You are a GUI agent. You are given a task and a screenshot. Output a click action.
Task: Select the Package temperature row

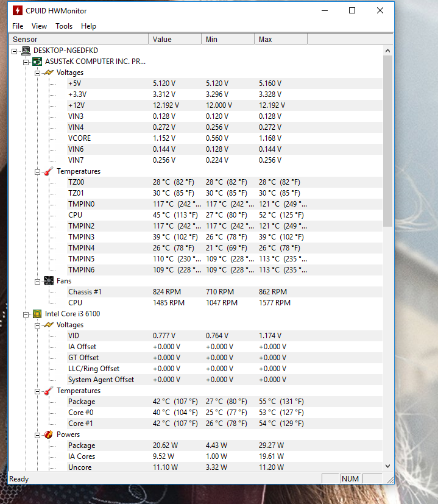pos(225,402)
